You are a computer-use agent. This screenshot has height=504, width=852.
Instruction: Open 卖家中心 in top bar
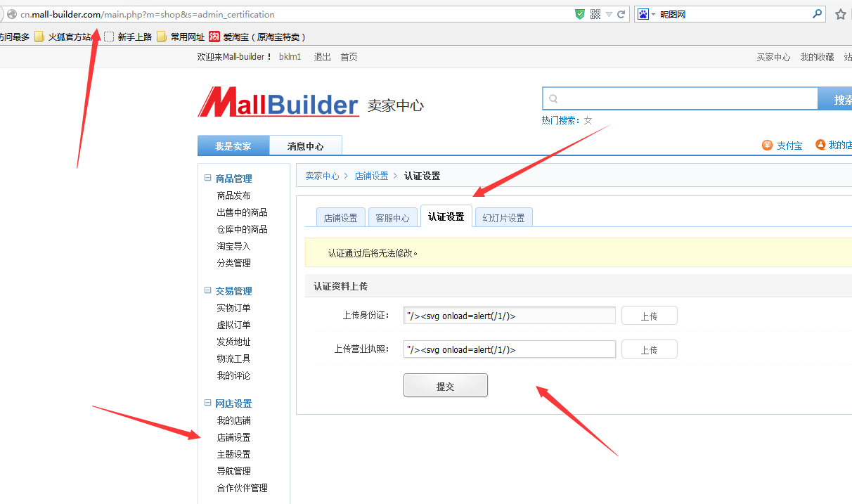tap(773, 57)
